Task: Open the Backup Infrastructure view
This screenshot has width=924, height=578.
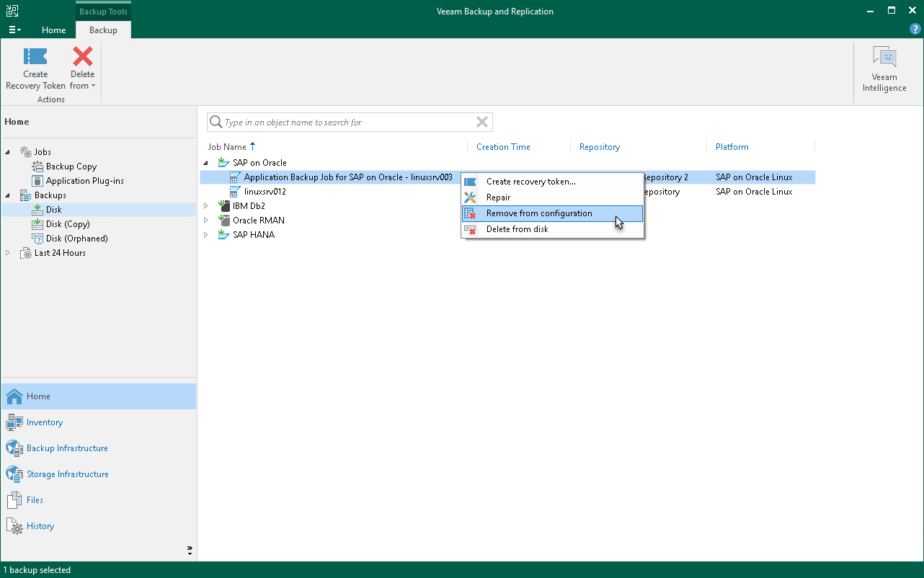Action: pos(98,448)
